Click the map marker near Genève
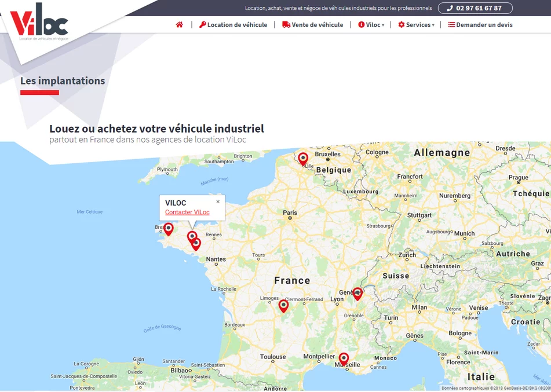The image size is (551, 392). coord(357,294)
